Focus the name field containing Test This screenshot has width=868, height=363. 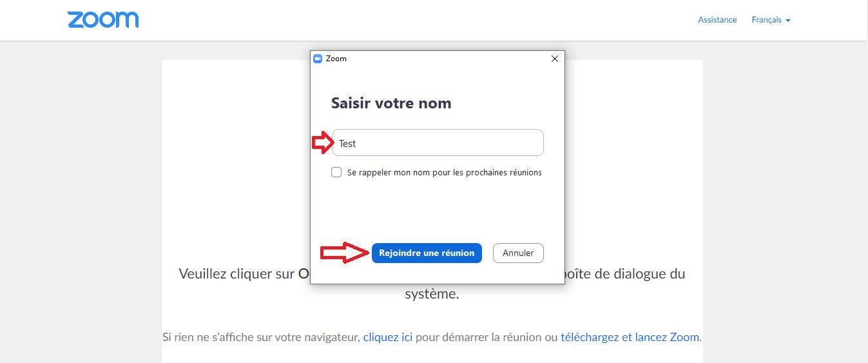438,142
